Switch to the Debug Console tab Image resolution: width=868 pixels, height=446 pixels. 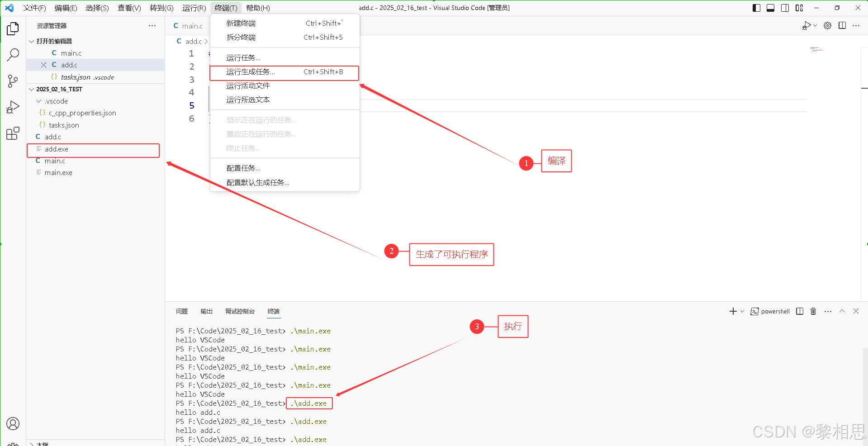[240, 311]
